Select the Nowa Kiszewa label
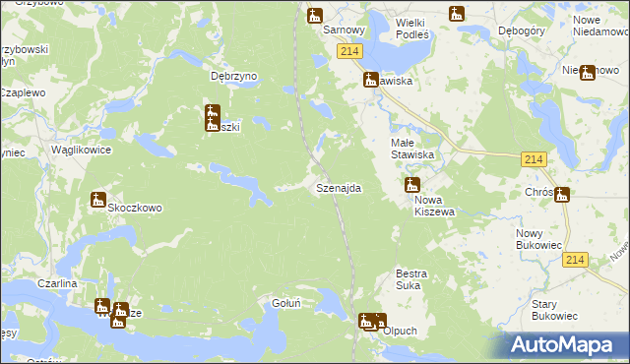Screen dimensions: 630x364 [434, 206]
